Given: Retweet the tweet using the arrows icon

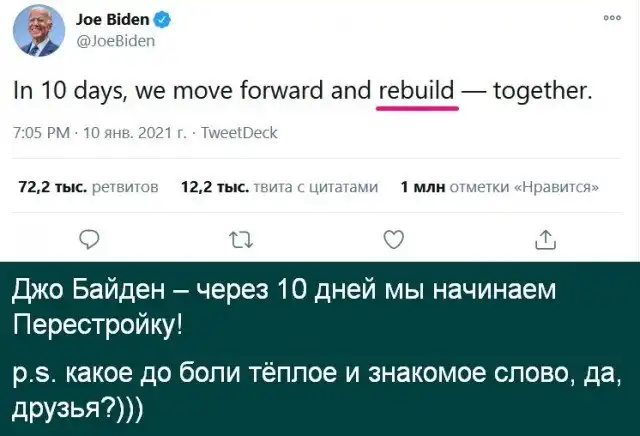Looking at the screenshot, I should [x=241, y=238].
